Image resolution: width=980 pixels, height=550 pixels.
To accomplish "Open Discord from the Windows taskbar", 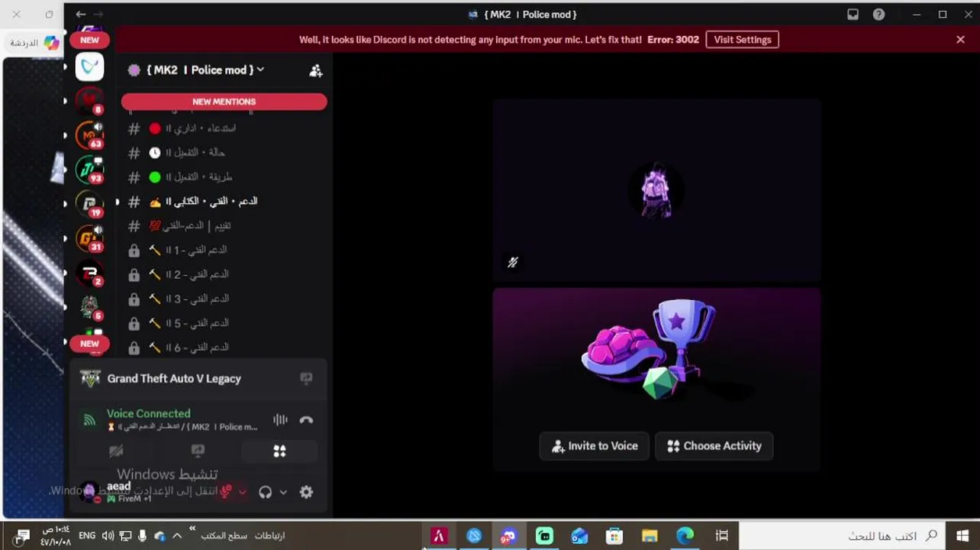I will click(x=509, y=536).
